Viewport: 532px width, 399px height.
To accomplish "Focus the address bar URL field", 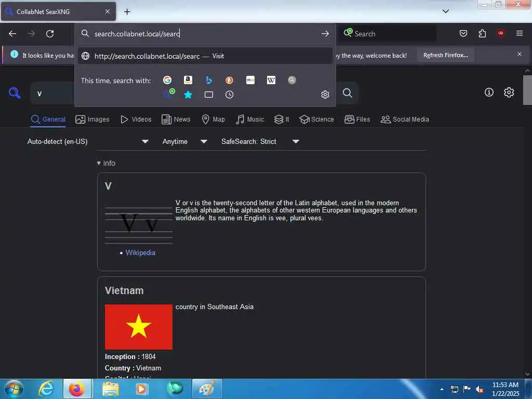I will tap(205, 34).
